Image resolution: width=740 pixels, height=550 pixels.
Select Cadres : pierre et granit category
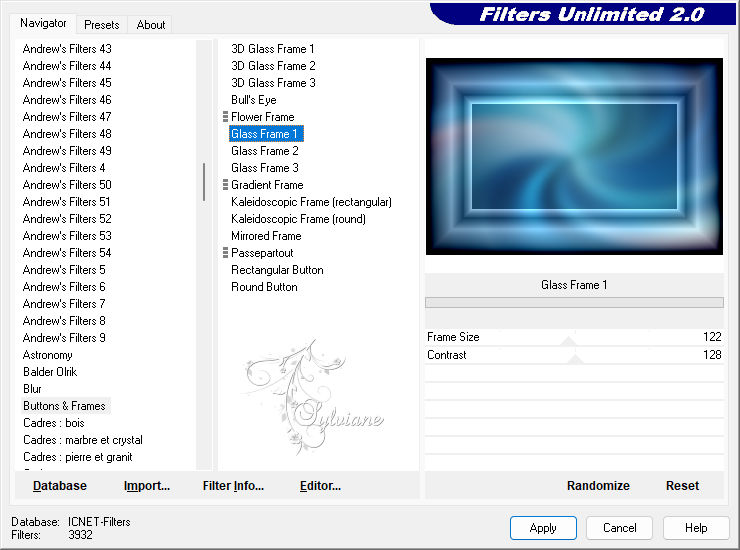[77, 457]
